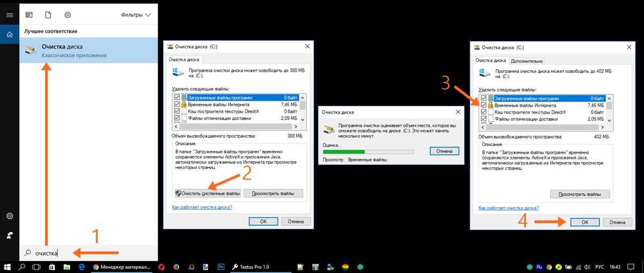Screen dimensions: 644x273
Task: Select the Файлы оптимизации доставки row in the 402 МБ dialog
Action: click(543, 119)
